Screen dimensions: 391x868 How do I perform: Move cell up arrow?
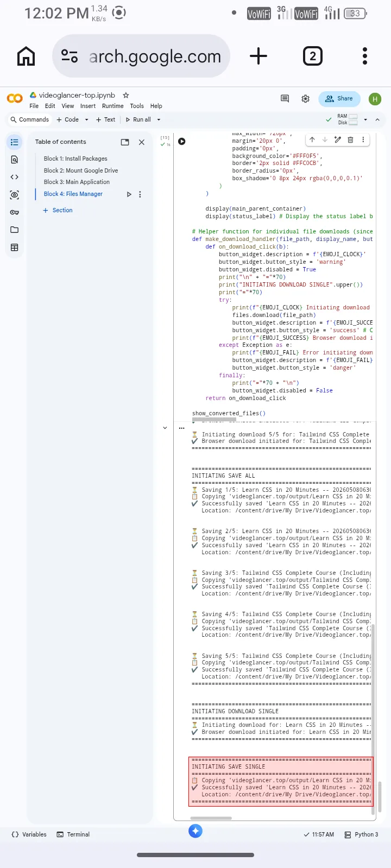(312, 140)
